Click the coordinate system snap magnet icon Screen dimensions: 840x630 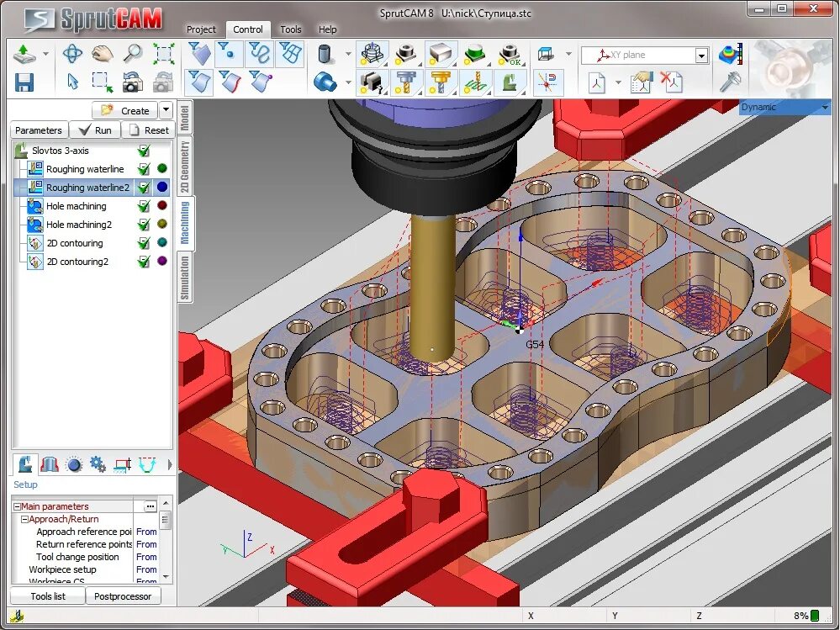548,82
